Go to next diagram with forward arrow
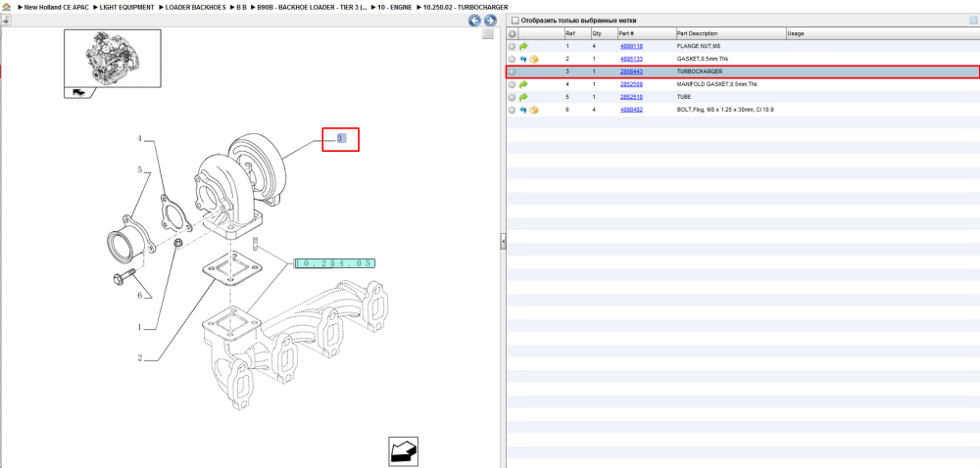Screen dimensions: 980x468 tap(490, 21)
